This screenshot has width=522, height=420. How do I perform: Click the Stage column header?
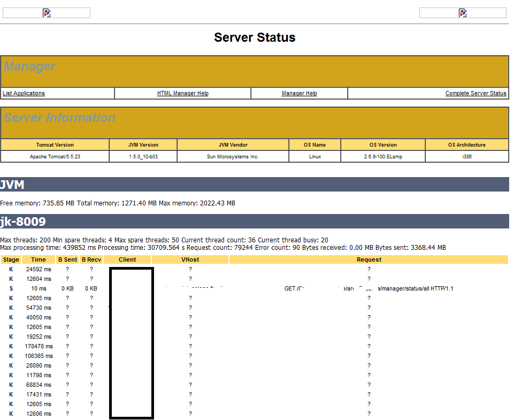point(11,259)
